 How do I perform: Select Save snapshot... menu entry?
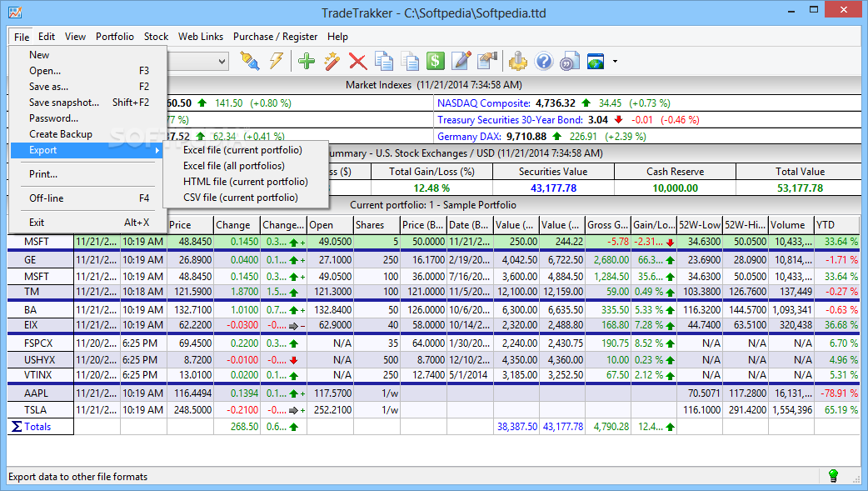[x=88, y=103]
